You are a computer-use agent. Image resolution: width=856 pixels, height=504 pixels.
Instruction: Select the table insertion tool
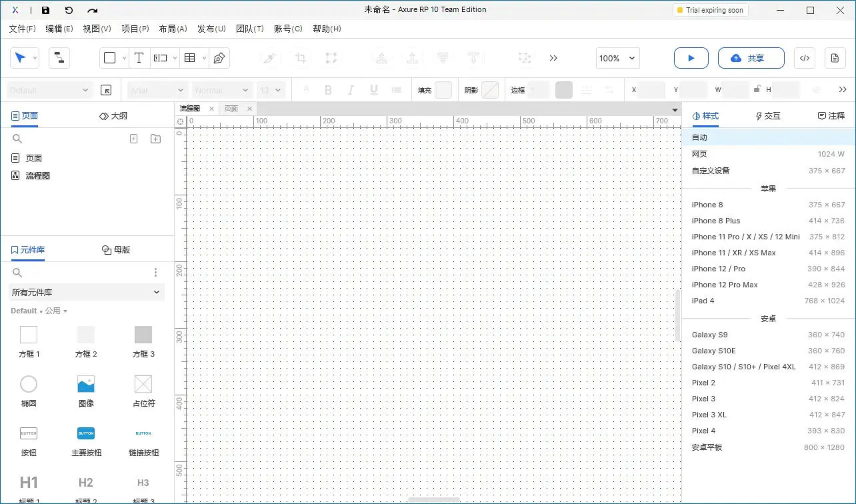(189, 58)
